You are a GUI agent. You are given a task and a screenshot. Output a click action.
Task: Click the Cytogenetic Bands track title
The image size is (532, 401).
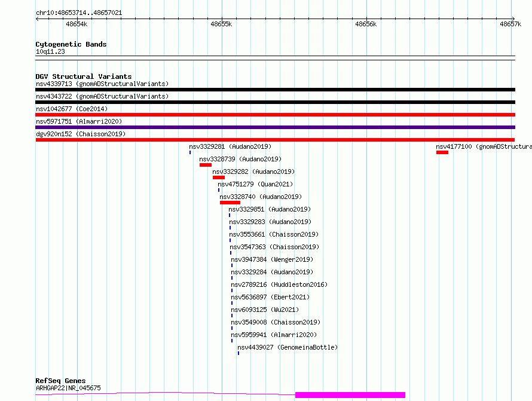pos(71,44)
